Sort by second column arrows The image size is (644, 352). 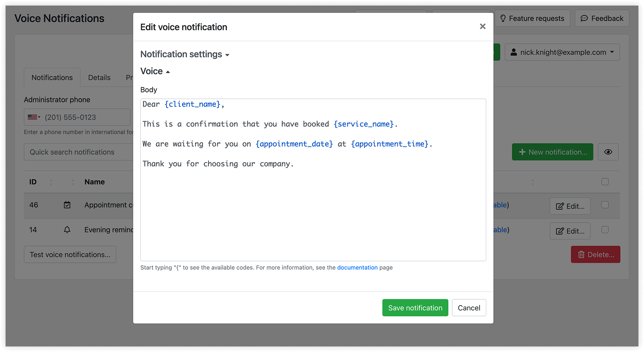point(73,182)
